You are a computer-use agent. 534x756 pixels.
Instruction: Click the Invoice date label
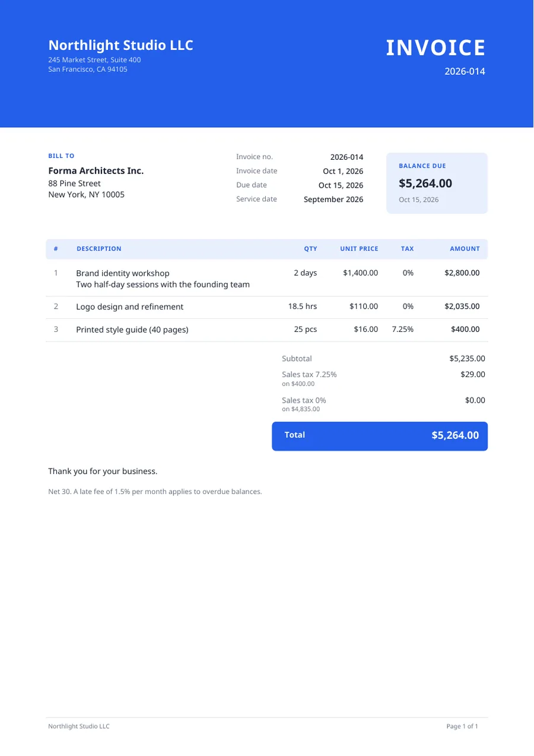[x=256, y=171]
